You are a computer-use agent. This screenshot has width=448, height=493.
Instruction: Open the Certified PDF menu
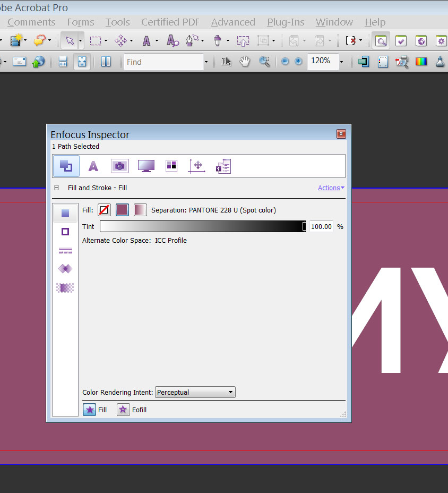pos(170,22)
